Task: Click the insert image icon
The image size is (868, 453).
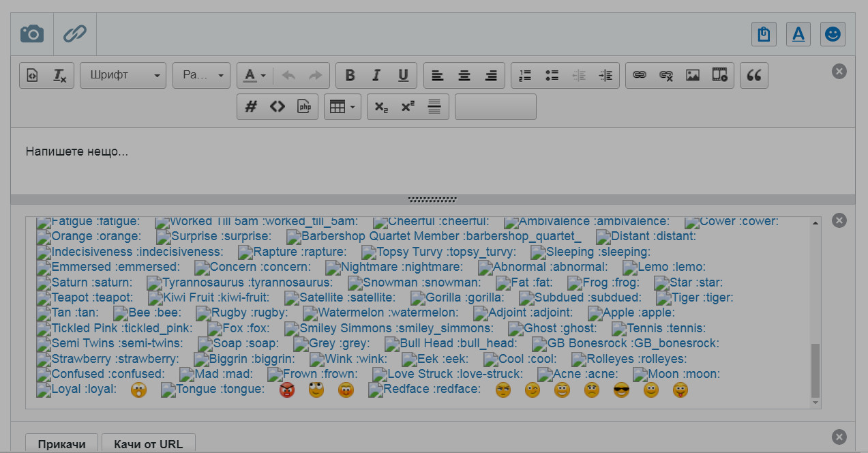Action: [x=693, y=75]
